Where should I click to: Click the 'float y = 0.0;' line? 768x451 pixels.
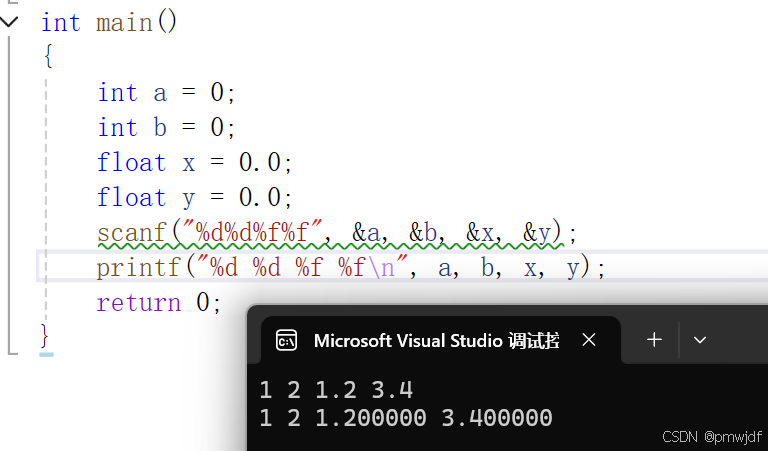[x=194, y=197]
